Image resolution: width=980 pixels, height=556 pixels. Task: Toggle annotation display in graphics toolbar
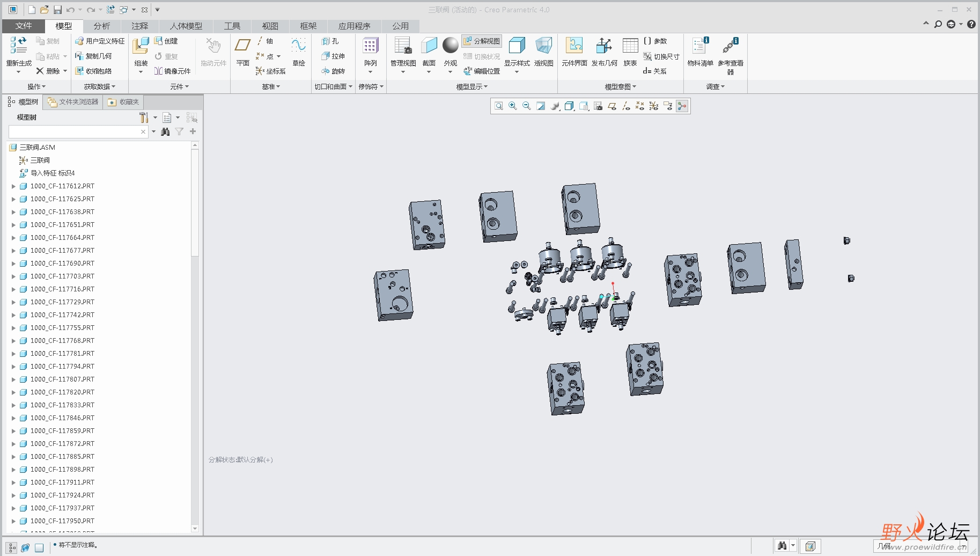[x=668, y=106]
